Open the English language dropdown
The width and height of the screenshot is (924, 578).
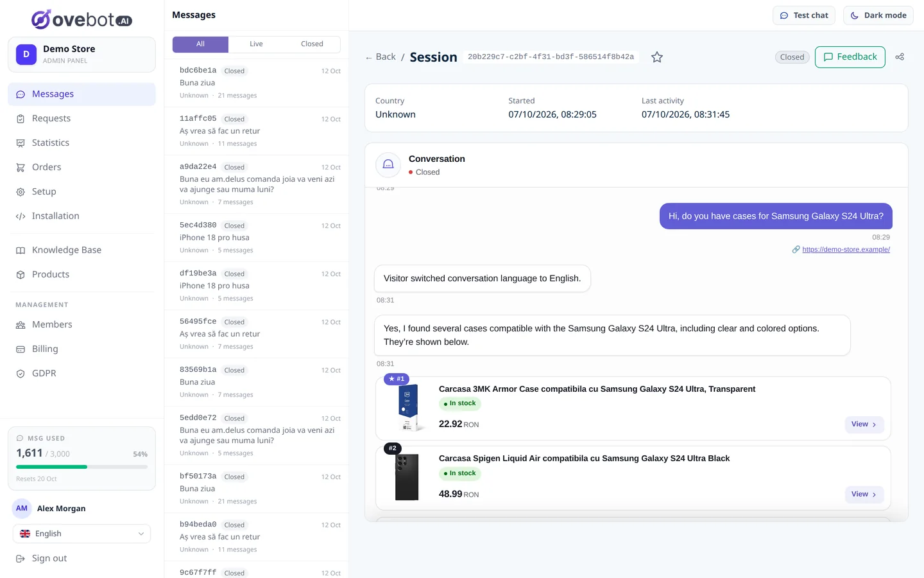[81, 534]
